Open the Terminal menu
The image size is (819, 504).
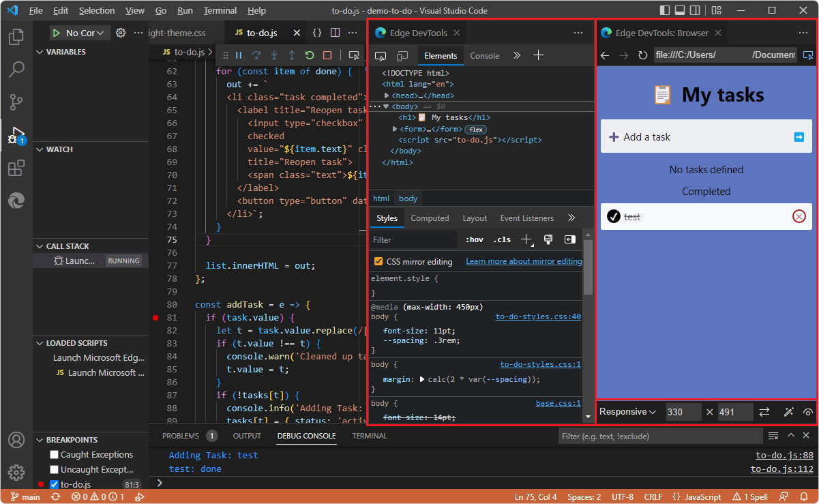click(x=220, y=10)
